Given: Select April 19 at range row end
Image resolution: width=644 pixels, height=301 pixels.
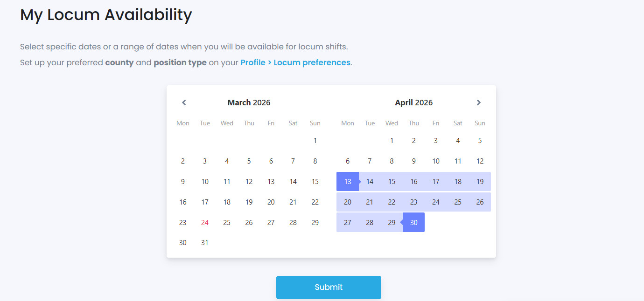Looking at the screenshot, I should point(480,182).
